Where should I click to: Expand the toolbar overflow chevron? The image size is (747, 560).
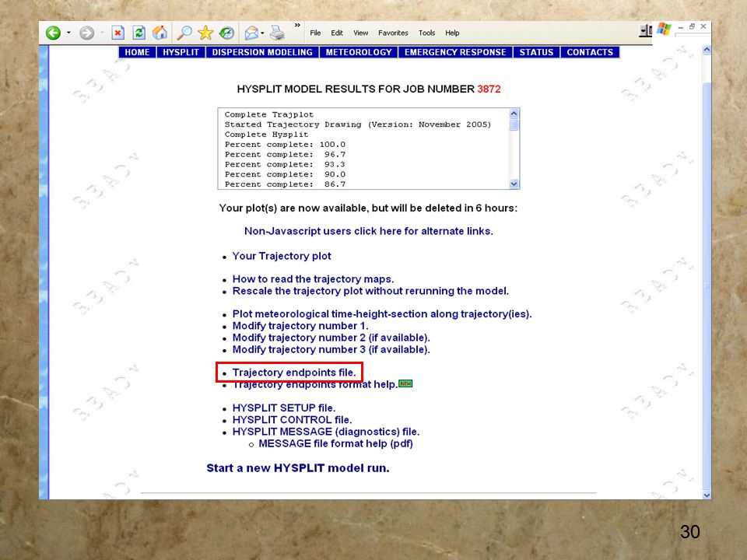(297, 25)
